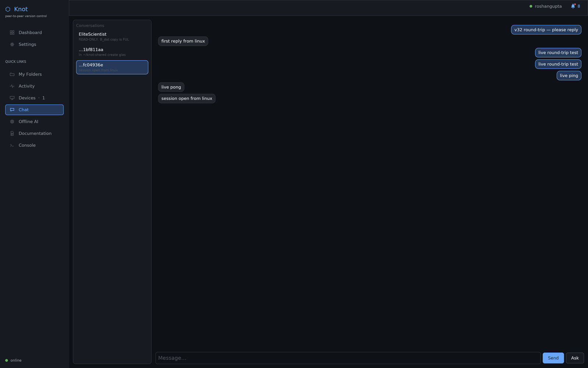Click the green status dot beside roshangupta
The width and height of the screenshot is (588, 368).
[531, 6]
